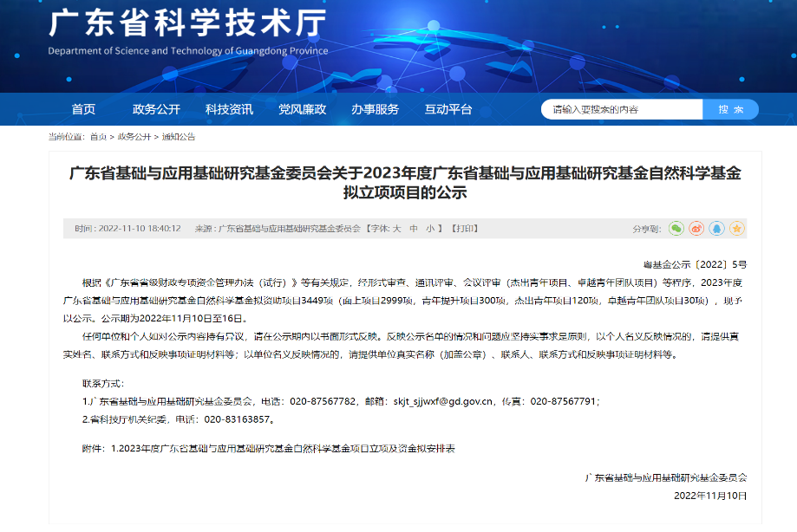Focus the search keyword input field
The image size is (797, 532).
pyautogui.click(x=622, y=109)
